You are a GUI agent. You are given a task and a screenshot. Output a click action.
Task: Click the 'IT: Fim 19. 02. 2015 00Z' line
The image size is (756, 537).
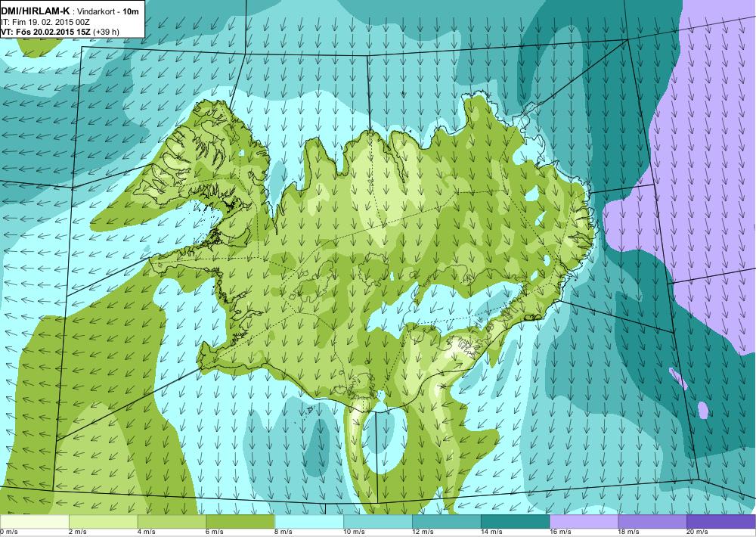pos(45,22)
